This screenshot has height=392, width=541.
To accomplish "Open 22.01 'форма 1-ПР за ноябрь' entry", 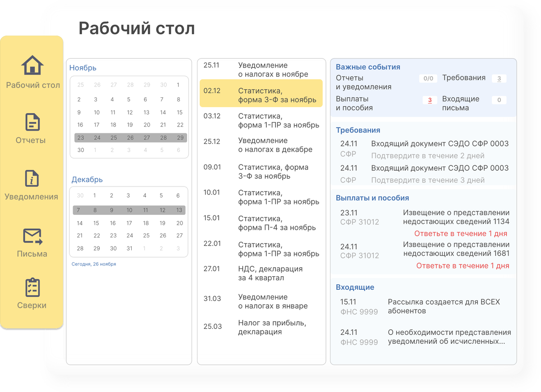I will tap(261, 249).
